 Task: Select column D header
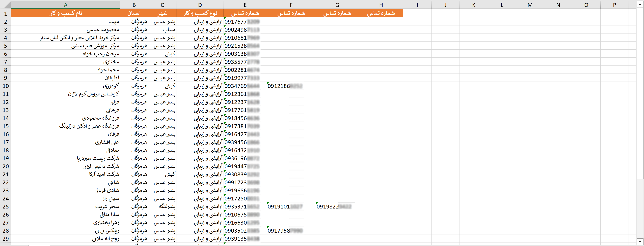200,5
